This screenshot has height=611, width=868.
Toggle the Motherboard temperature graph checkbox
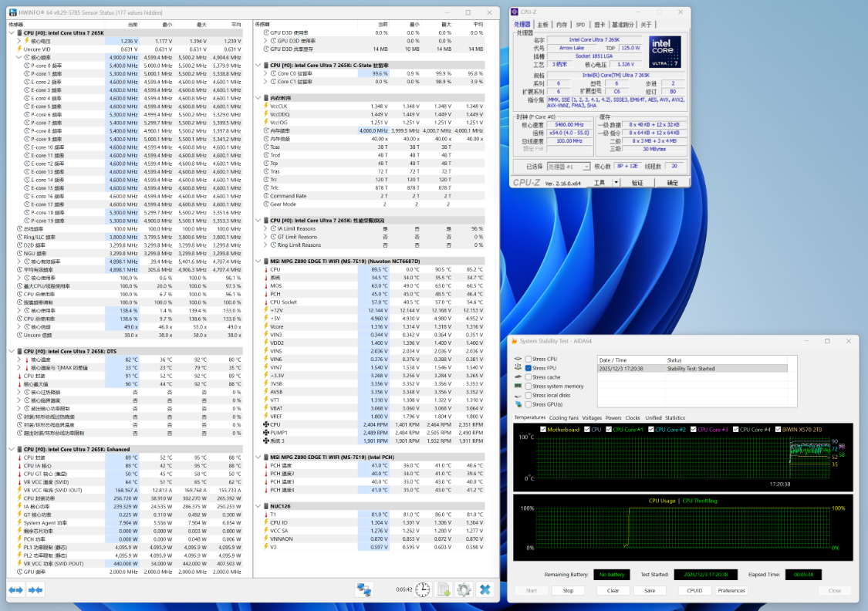(543, 429)
